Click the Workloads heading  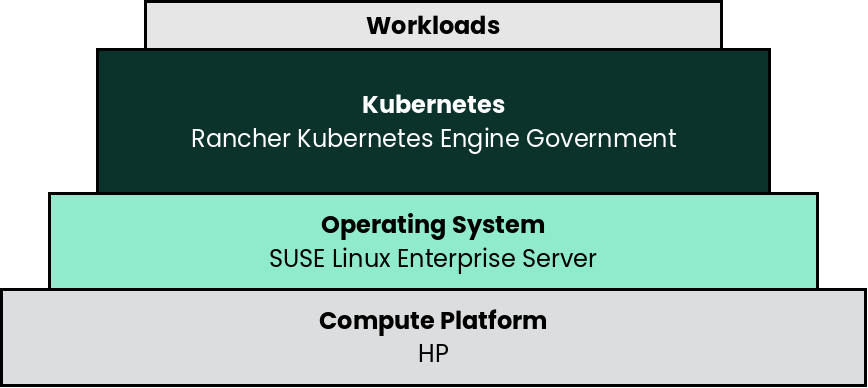pos(433,26)
